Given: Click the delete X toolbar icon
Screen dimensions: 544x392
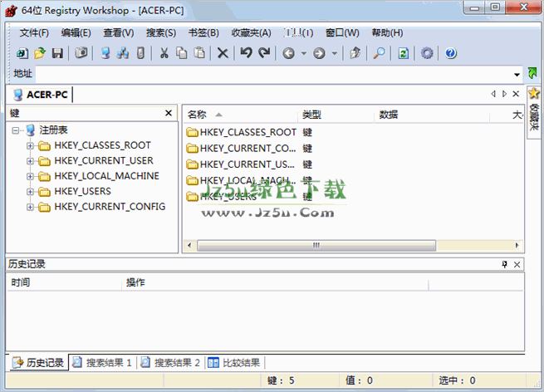Looking at the screenshot, I should (x=223, y=53).
